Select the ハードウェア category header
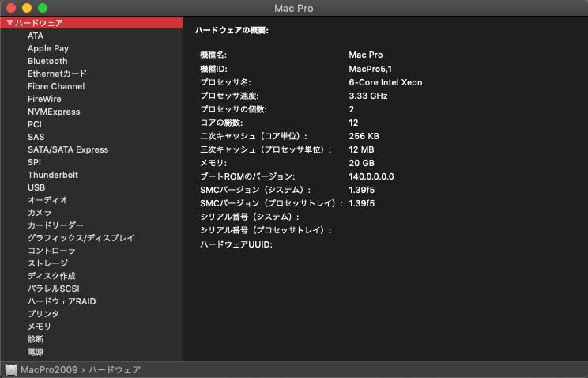 [92, 22]
